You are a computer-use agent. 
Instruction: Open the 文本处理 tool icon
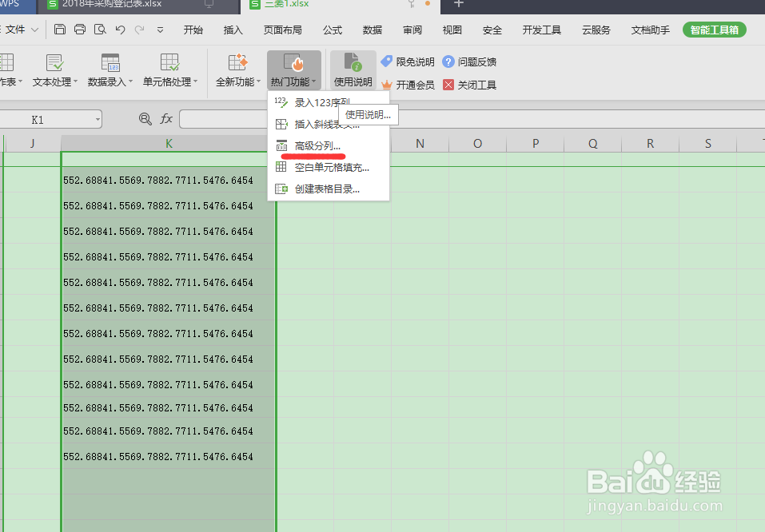pos(54,63)
